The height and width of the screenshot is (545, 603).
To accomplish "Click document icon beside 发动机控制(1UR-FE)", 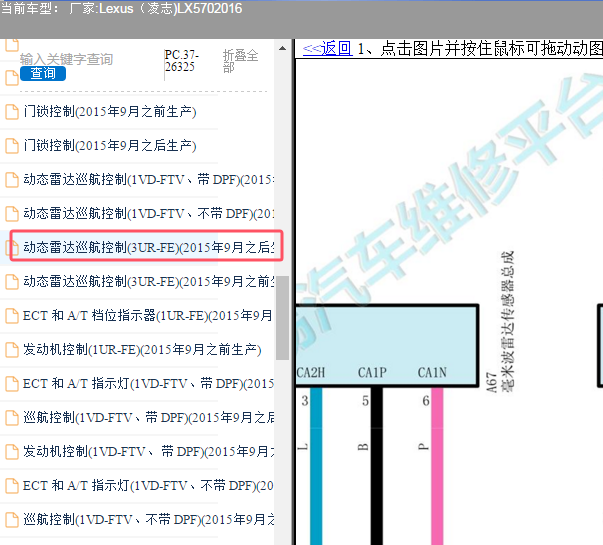I will point(12,350).
